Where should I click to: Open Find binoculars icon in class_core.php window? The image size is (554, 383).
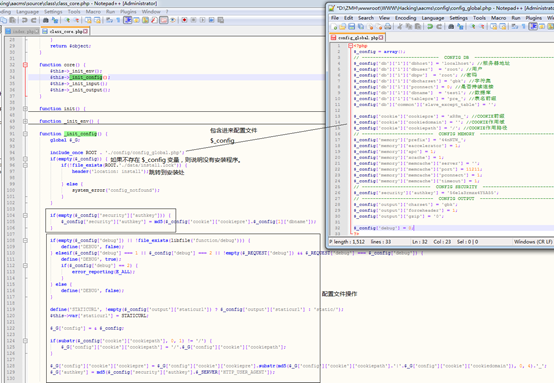(x=46, y=20)
